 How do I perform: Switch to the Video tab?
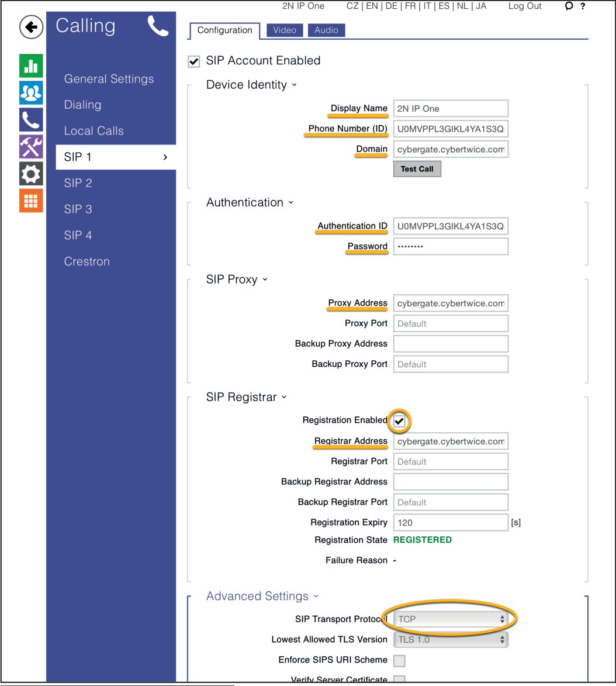[x=285, y=30]
